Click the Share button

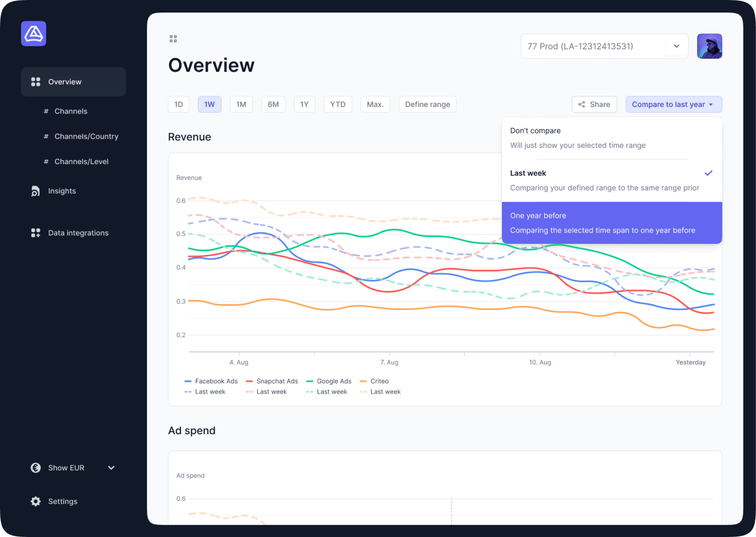pos(594,105)
